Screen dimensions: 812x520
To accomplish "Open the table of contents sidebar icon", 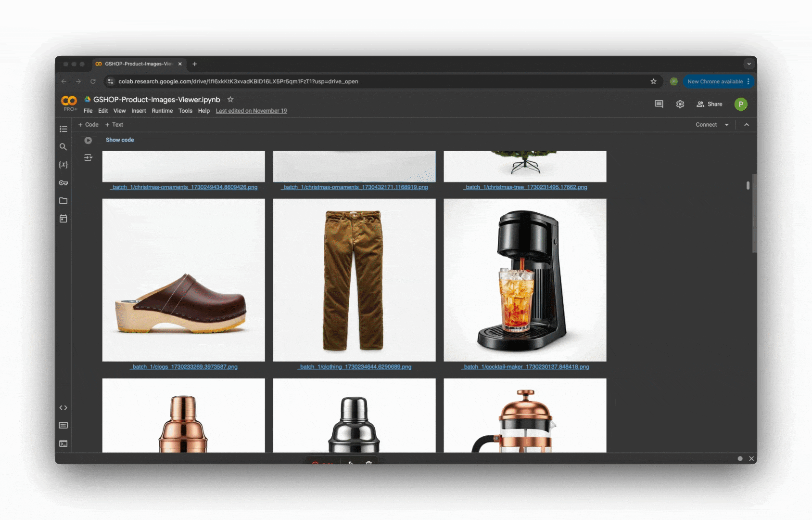I will (x=63, y=129).
